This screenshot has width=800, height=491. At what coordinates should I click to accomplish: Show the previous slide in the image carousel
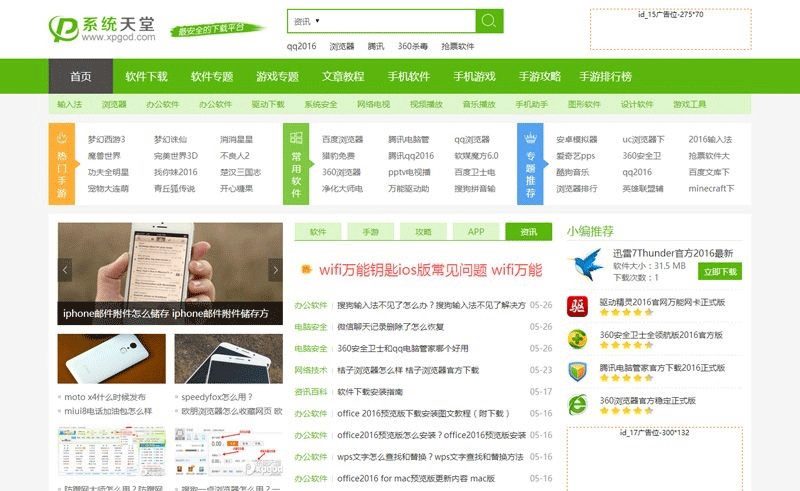pos(65,271)
